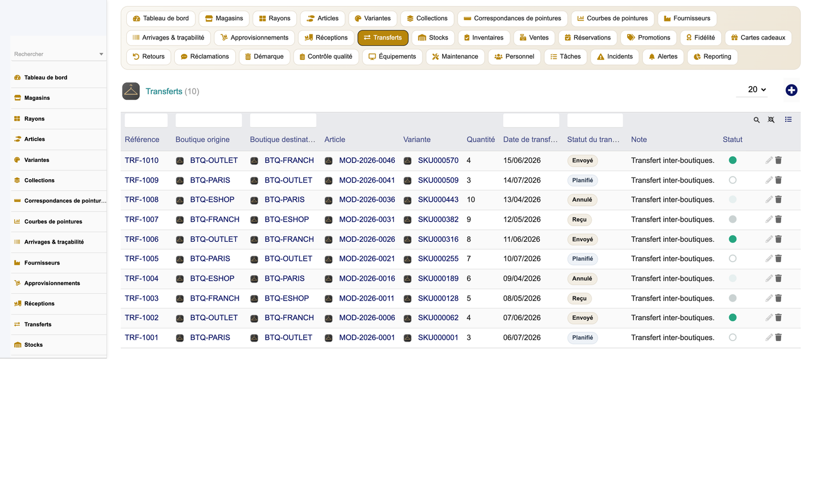Viewport: 815px width, 504px height.
Task: Switch to the Stocks tab
Action: (x=433, y=38)
